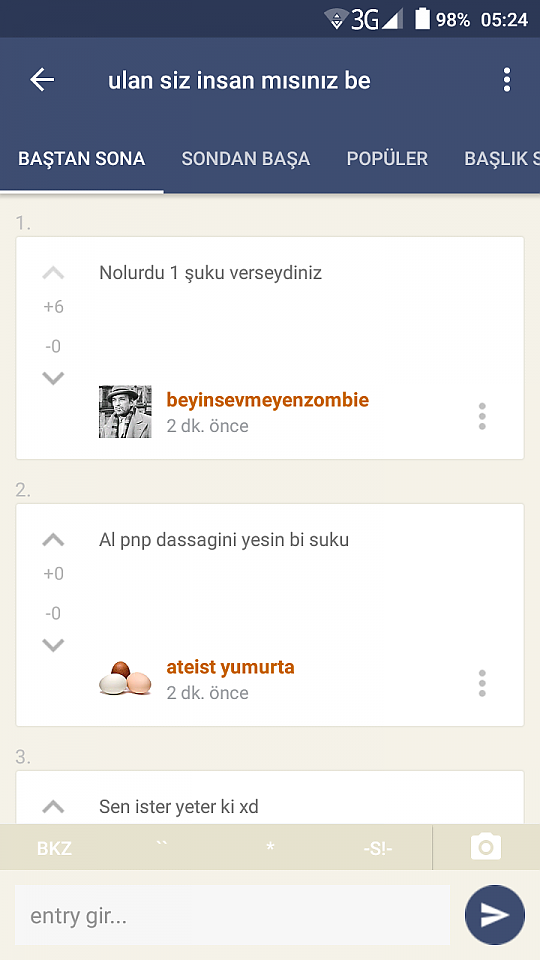This screenshot has height=960, width=540.
Task: Open beyinsevmeyenzombie user profile link
Action: [268, 400]
